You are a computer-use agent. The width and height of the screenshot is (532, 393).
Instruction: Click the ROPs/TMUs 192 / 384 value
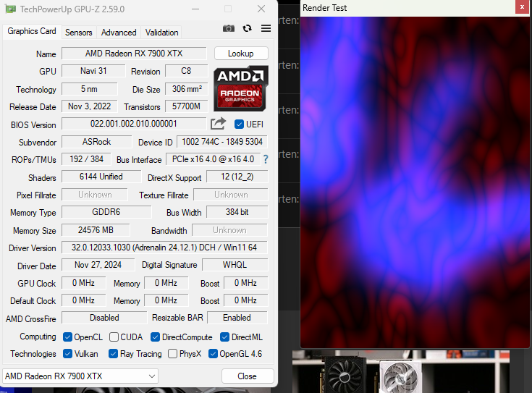[86, 159]
